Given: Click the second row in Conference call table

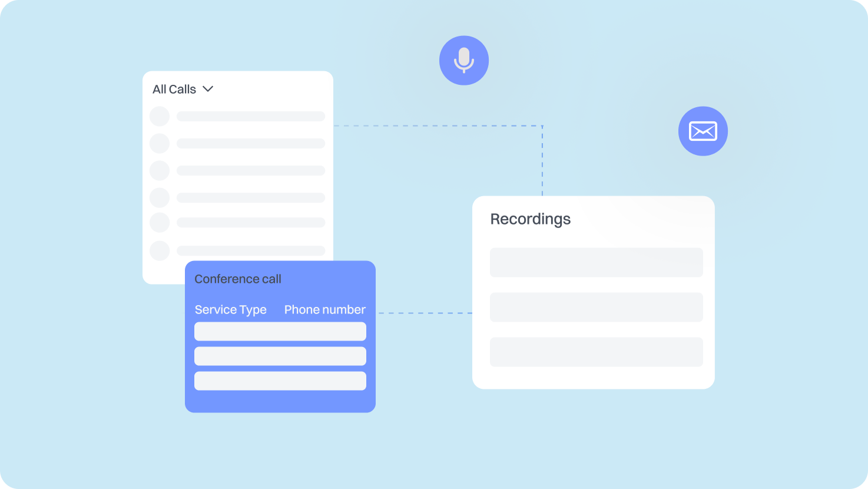Looking at the screenshot, I should click(280, 356).
